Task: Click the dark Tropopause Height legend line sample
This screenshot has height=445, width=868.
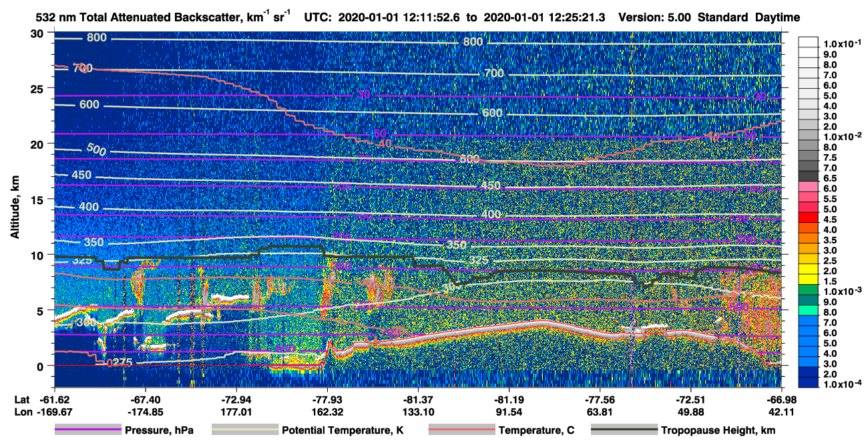Action: point(624,430)
